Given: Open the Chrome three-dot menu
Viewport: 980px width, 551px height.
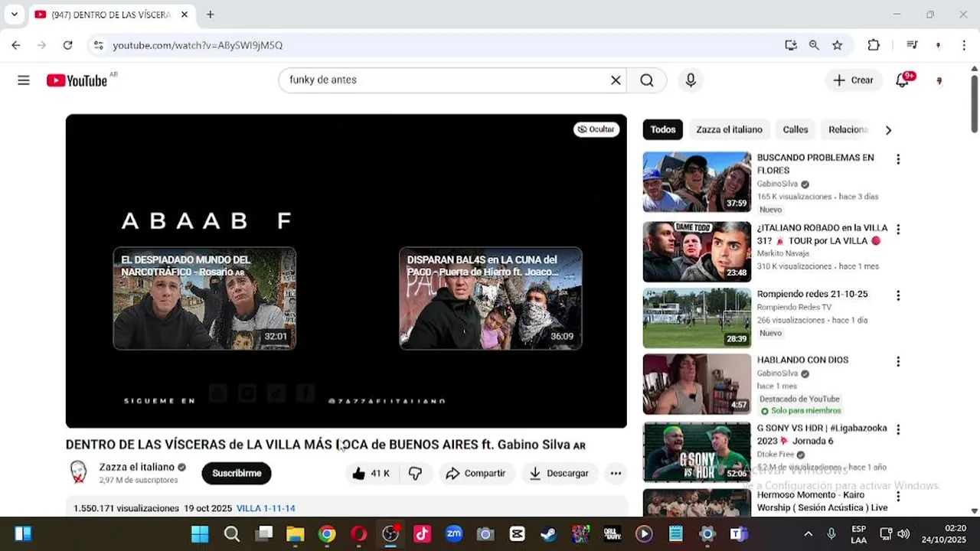Looking at the screenshot, I should tap(964, 45).
